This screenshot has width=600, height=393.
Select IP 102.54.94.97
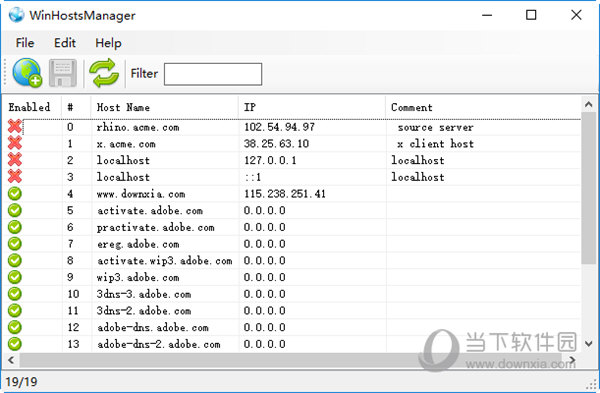(x=279, y=127)
